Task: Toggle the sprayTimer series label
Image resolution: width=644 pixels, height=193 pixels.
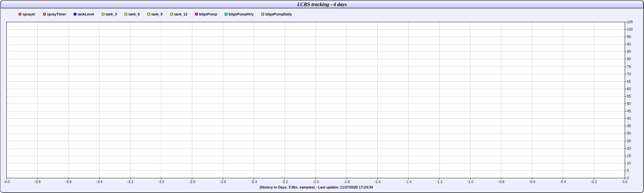Action: coord(57,14)
